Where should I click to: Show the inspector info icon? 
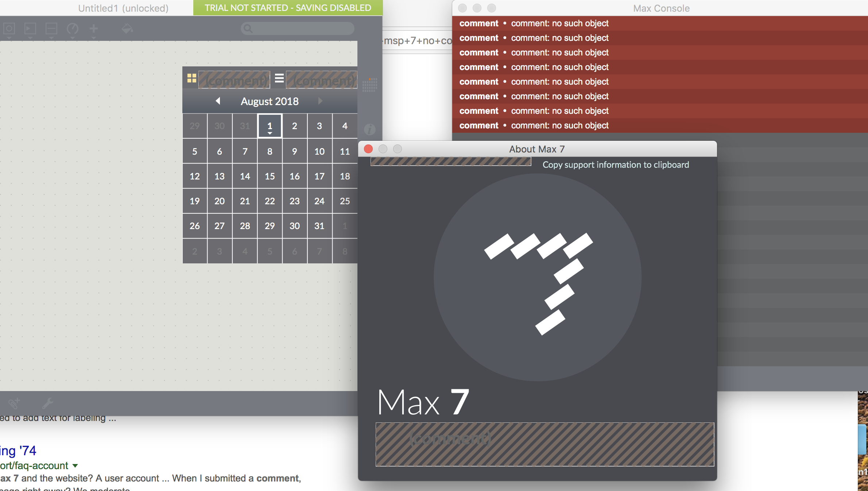coord(370,129)
